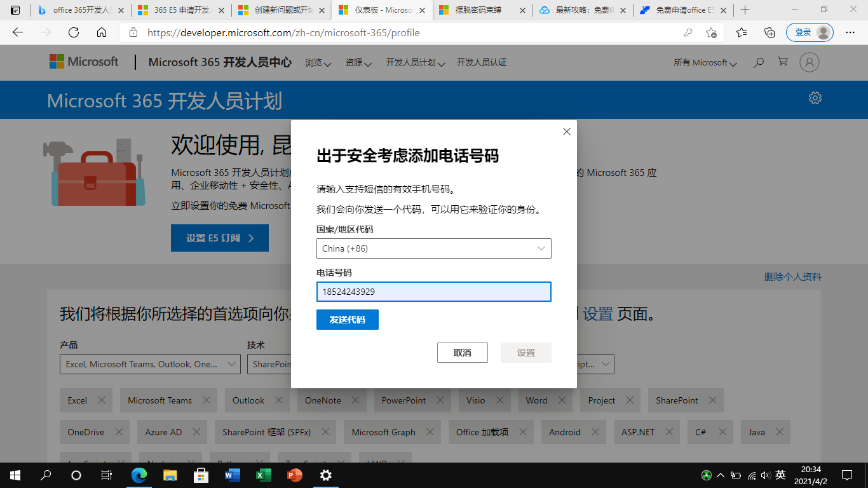This screenshot has width=868, height=488.
Task: Remove the SharePoint tag
Action: (712, 400)
